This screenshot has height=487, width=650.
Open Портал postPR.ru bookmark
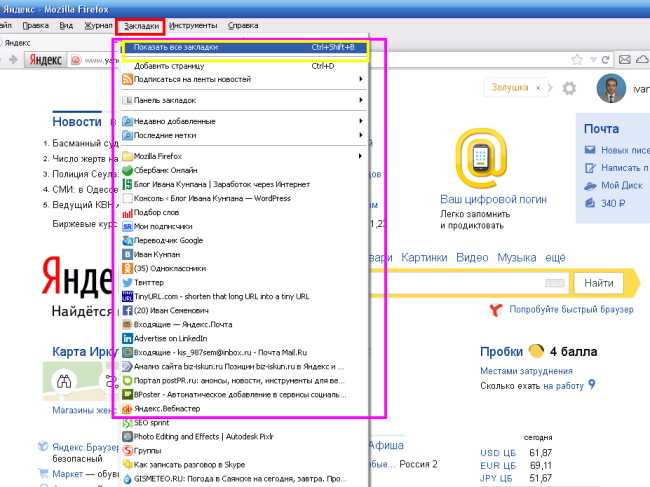point(244,380)
